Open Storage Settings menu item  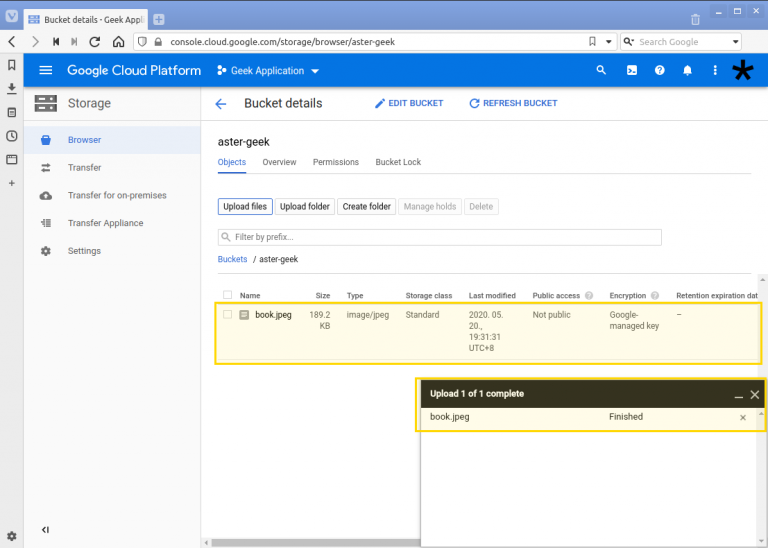[x=112, y=251]
